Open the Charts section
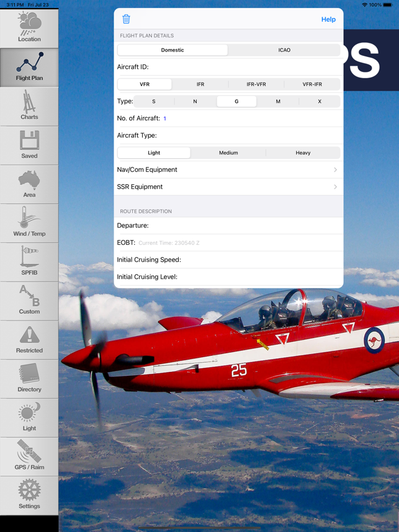399x532 pixels. [29, 106]
